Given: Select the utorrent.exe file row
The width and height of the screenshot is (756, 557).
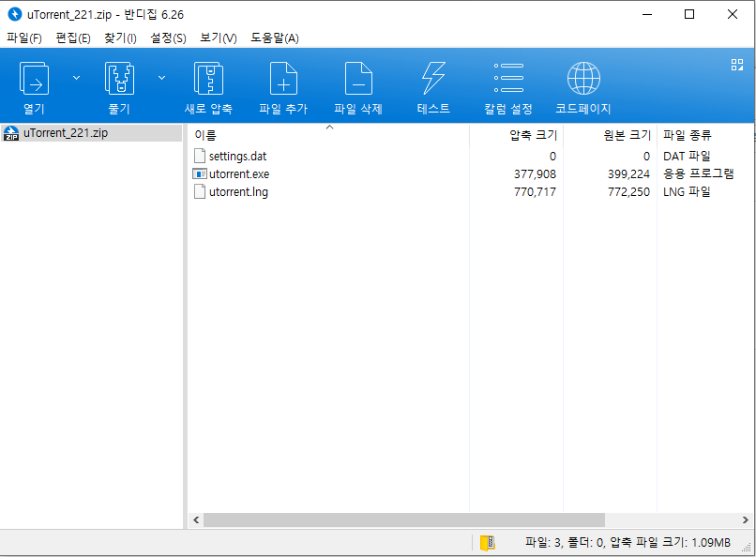Looking at the screenshot, I should point(471,173).
